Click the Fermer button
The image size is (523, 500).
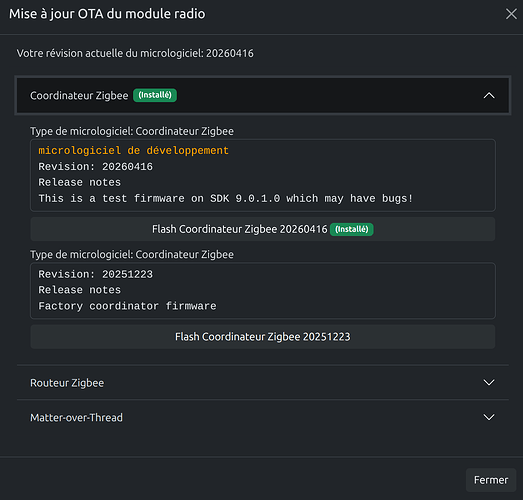pyautogui.click(x=491, y=480)
